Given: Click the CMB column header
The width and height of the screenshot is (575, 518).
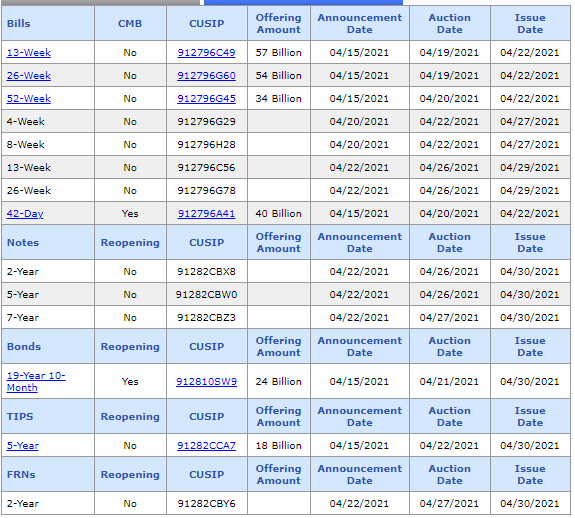Looking at the screenshot, I should (x=130, y=23).
